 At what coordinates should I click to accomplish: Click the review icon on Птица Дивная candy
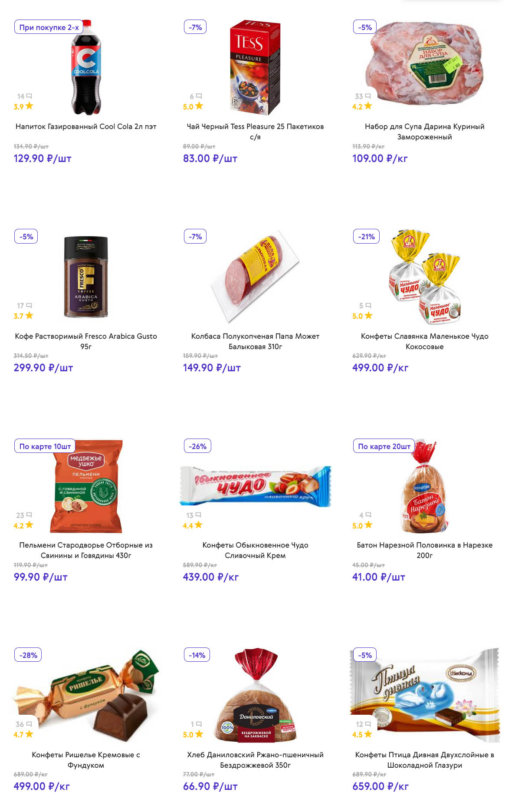pos(368,724)
